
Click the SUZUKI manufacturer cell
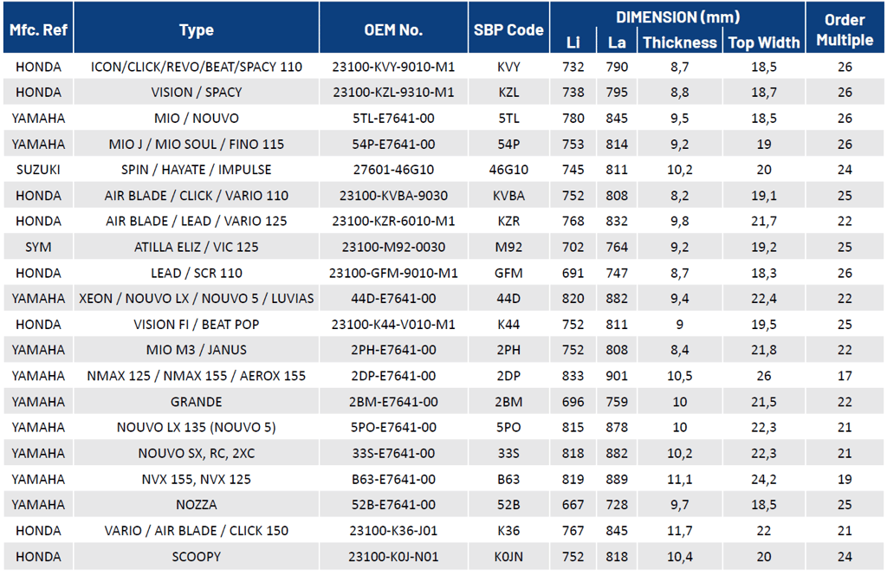[x=38, y=170]
